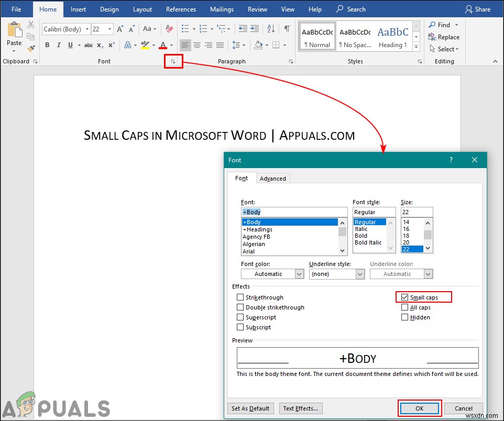Open the font size dropdown in the ribbon
The image size is (504, 421).
click(x=111, y=29)
